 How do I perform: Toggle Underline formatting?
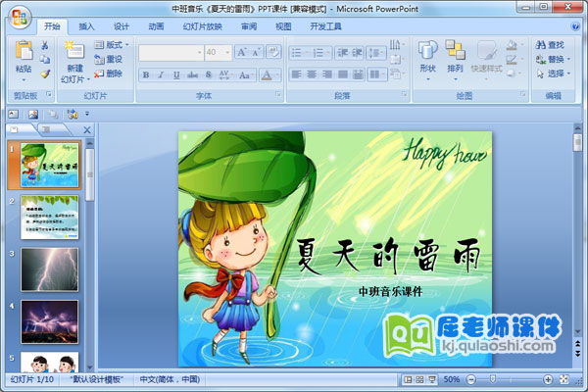[176, 75]
